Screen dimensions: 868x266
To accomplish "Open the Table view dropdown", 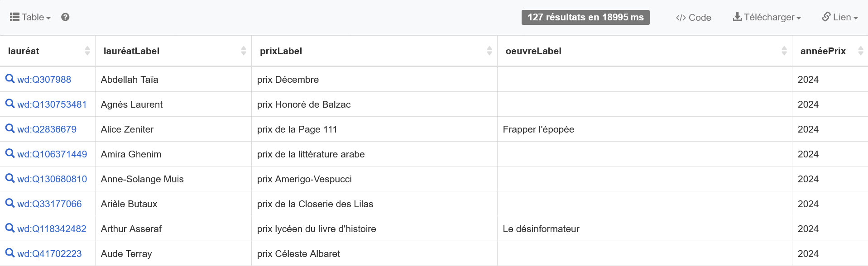I will click(x=30, y=17).
